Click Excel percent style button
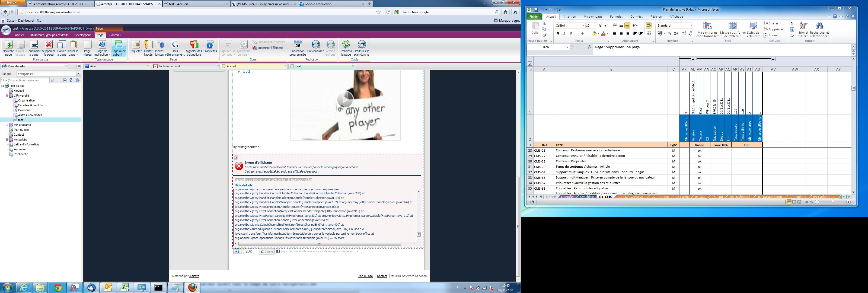 coord(669,33)
